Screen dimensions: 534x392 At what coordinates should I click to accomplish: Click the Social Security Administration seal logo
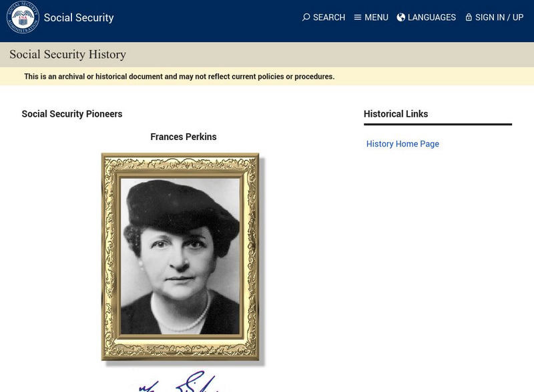pyautogui.click(x=23, y=17)
